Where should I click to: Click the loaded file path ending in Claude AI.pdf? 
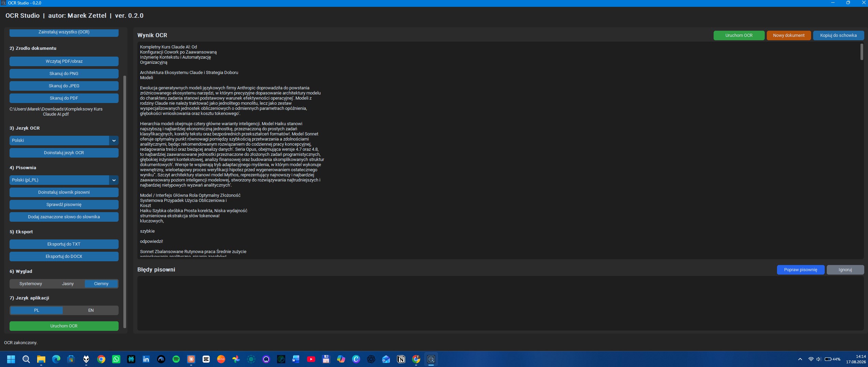tap(56, 112)
